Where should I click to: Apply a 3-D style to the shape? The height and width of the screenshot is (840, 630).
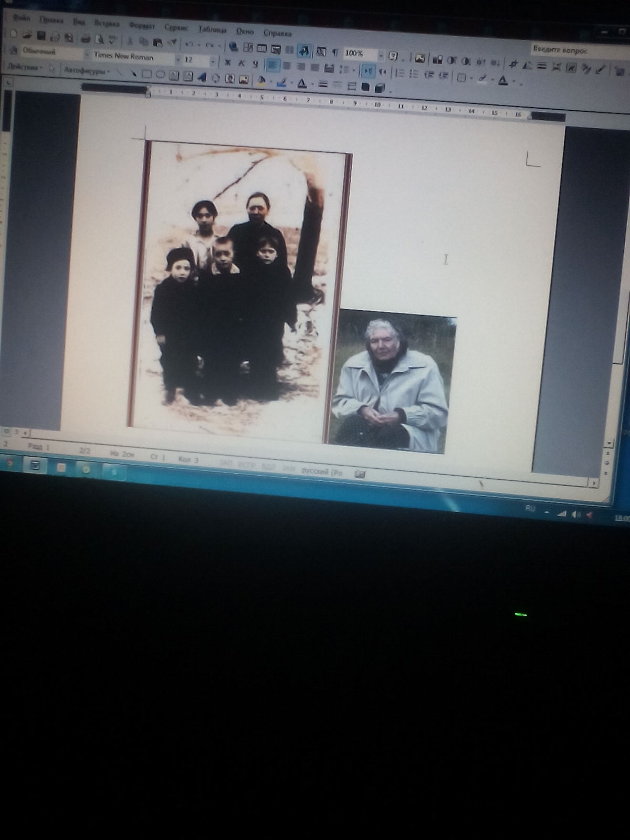[x=380, y=88]
